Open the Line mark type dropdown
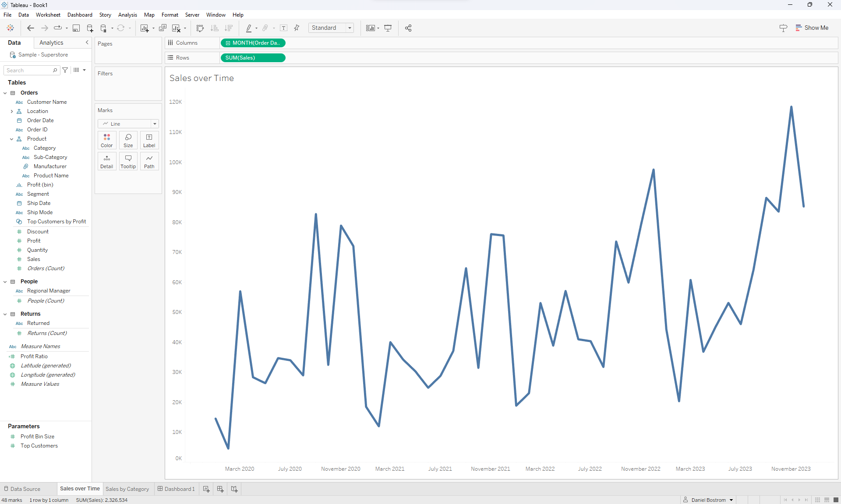 click(128, 124)
